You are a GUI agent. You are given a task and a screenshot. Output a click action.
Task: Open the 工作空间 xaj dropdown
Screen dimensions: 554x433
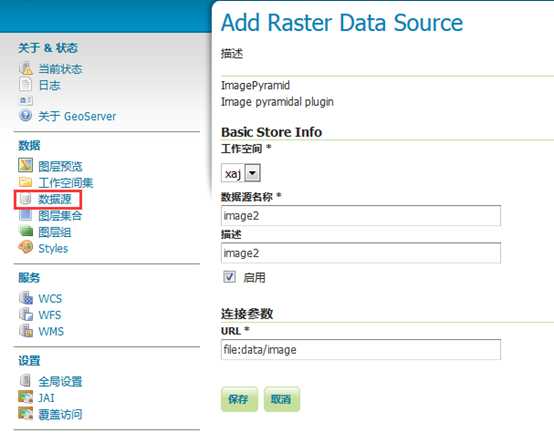pyautogui.click(x=241, y=173)
